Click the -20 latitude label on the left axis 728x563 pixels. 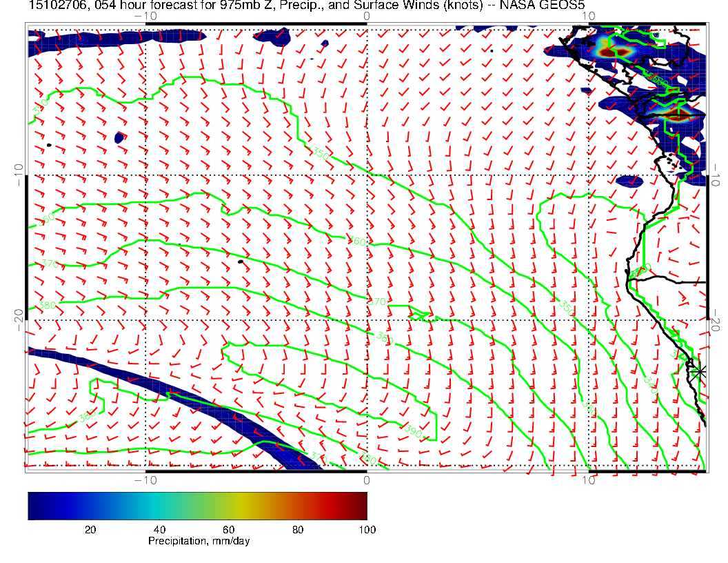[19, 319]
